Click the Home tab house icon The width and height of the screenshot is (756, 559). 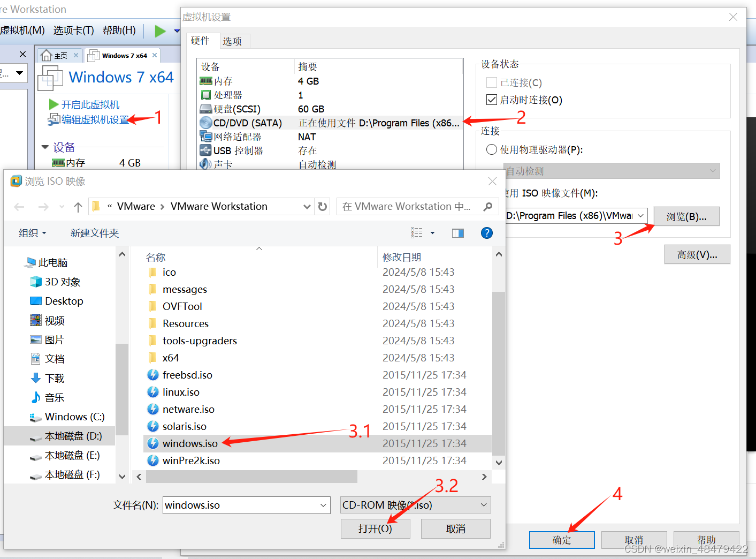pyautogui.click(x=47, y=55)
